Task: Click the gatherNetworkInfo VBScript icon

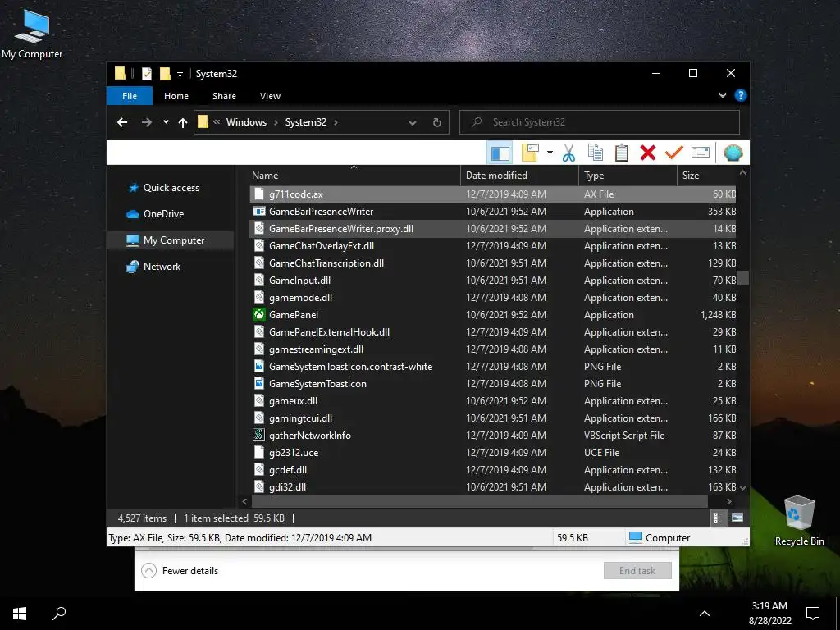Action: pyautogui.click(x=258, y=435)
